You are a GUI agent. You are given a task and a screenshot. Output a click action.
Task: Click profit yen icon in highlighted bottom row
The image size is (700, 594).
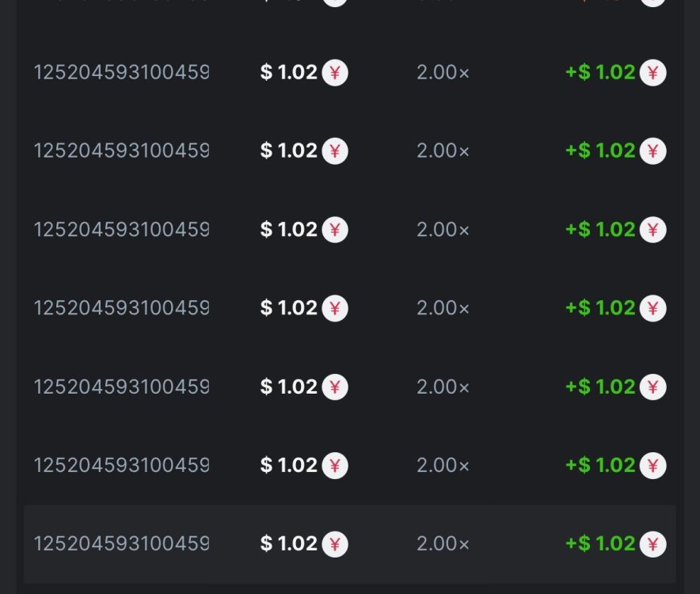653,544
